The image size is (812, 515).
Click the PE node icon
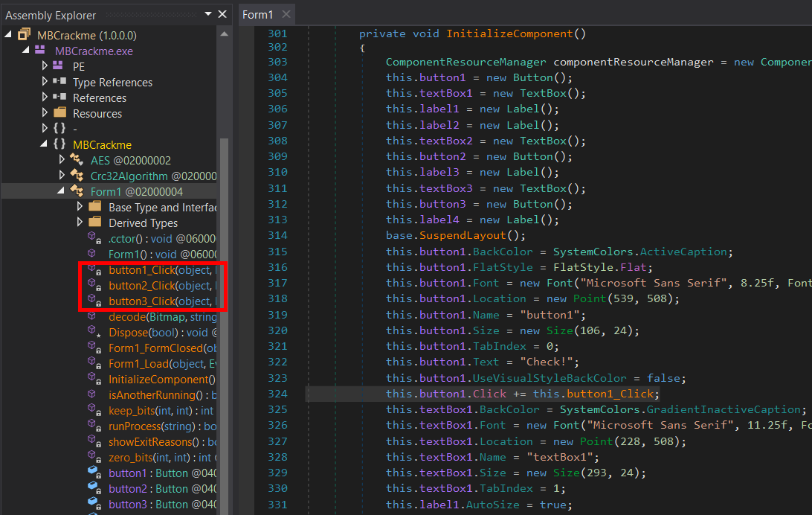click(58, 65)
